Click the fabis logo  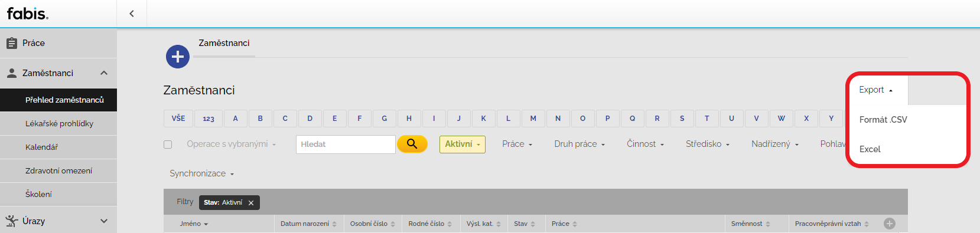click(x=28, y=13)
